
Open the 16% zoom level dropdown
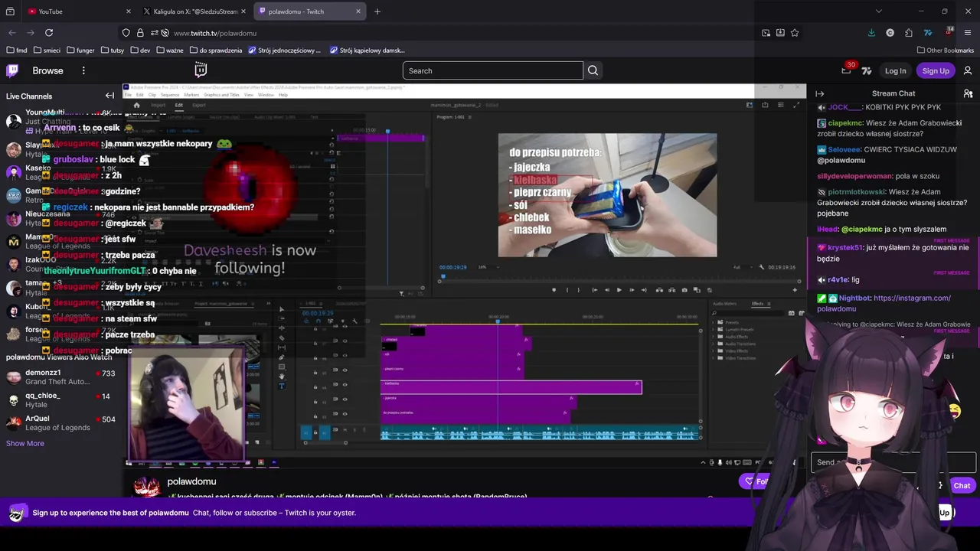[488, 267]
